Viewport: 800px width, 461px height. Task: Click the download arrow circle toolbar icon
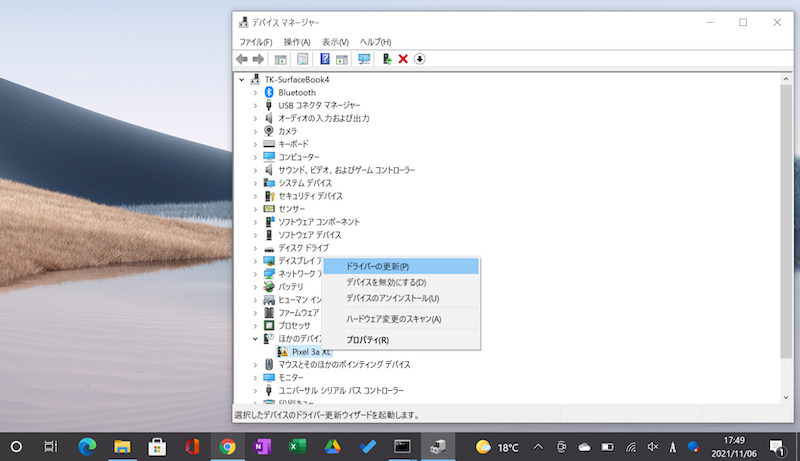click(x=420, y=59)
